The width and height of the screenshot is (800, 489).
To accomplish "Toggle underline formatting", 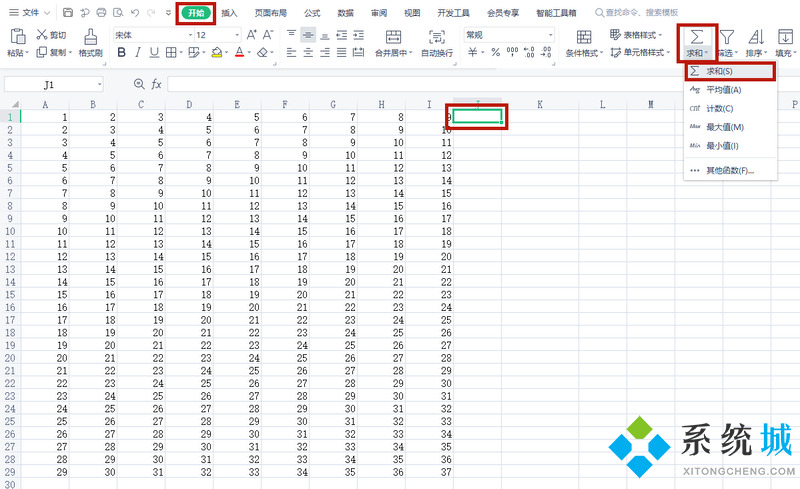I will click(155, 53).
